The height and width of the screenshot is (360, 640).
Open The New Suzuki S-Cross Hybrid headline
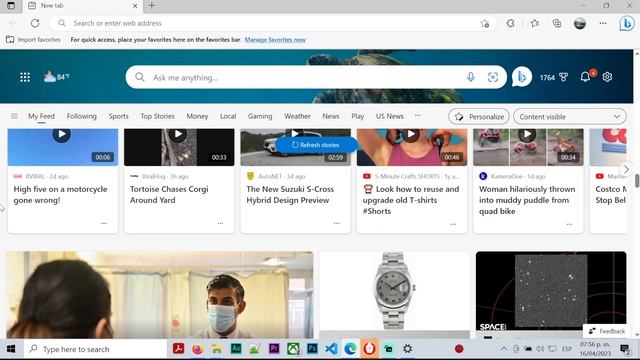(290, 195)
